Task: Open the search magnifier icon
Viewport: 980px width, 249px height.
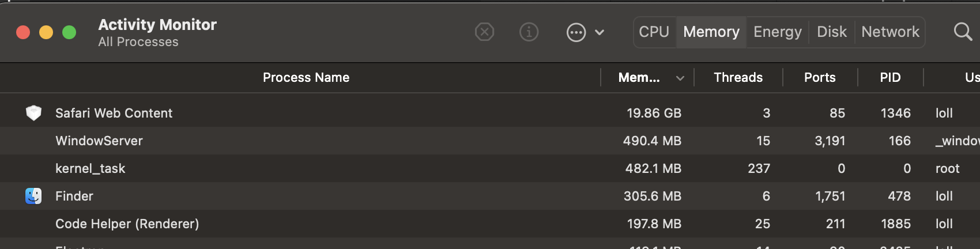Action: pyautogui.click(x=963, y=32)
